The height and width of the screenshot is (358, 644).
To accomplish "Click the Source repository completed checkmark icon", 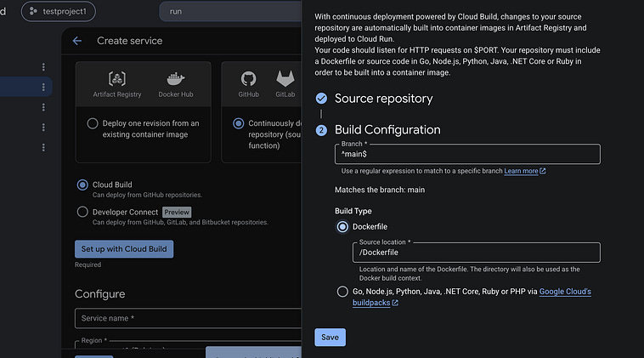I will point(321,99).
